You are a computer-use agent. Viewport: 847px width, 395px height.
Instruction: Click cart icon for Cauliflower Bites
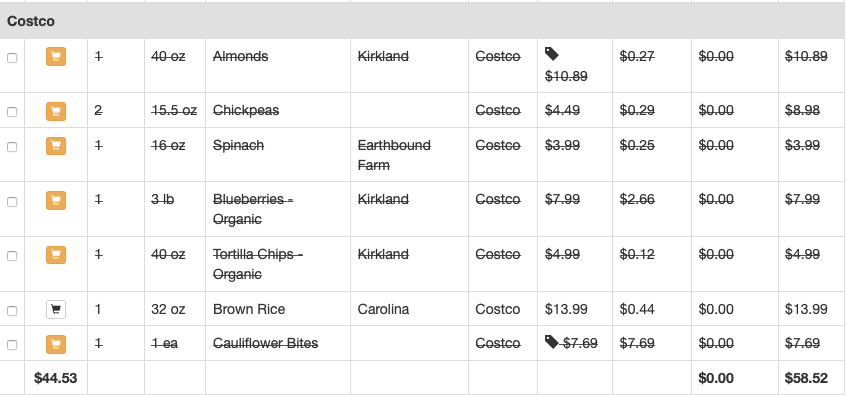56,344
